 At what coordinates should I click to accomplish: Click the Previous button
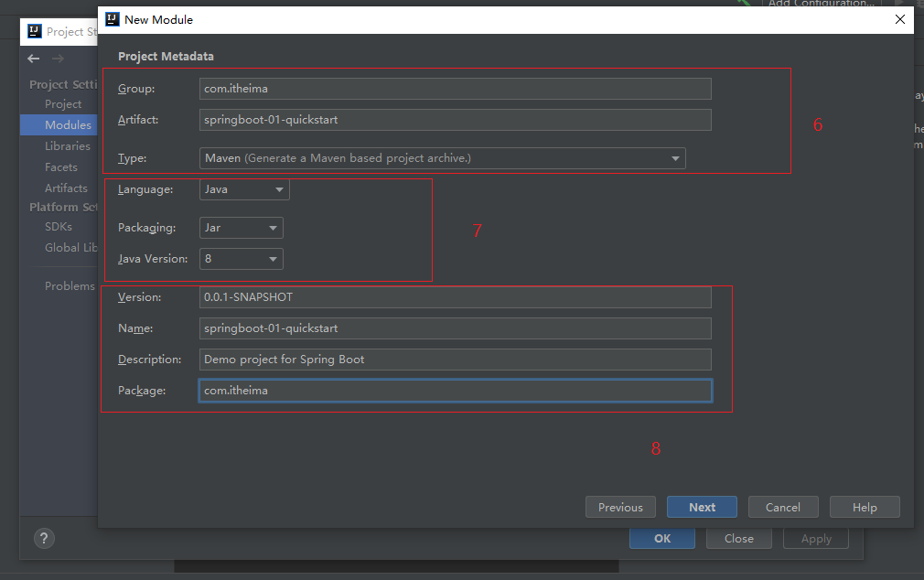pyautogui.click(x=620, y=507)
